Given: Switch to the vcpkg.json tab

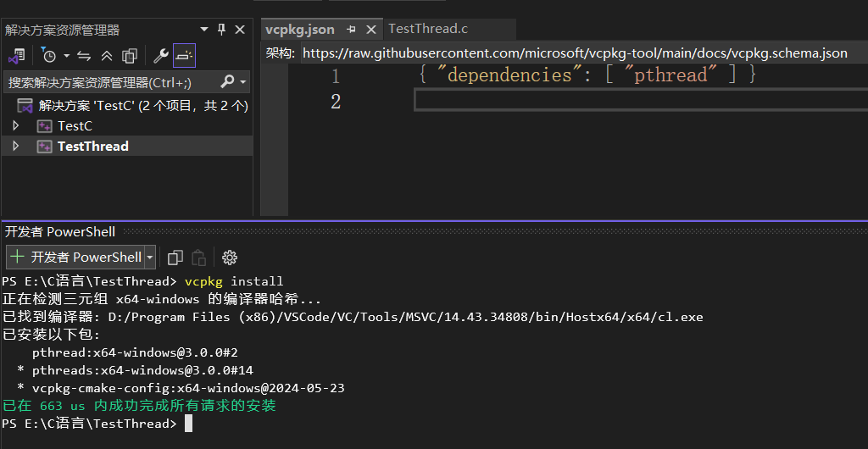Looking at the screenshot, I should pos(299,30).
